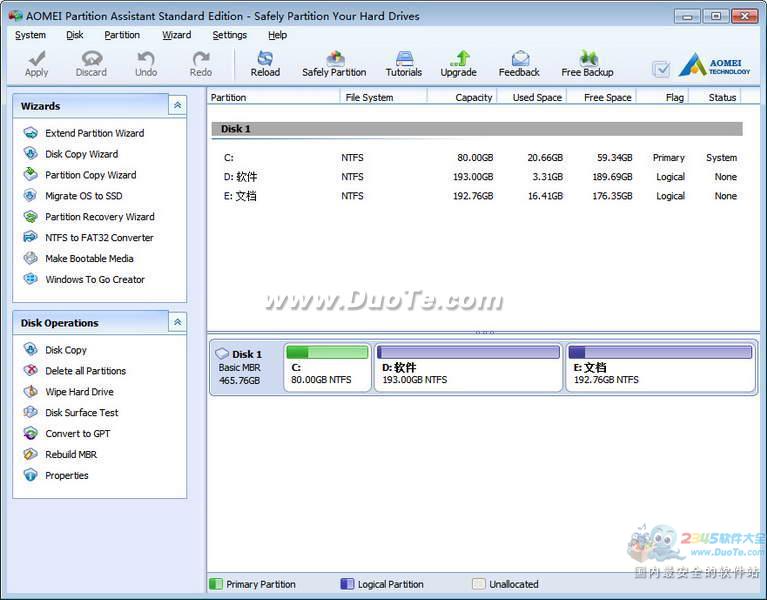This screenshot has height=600, width=767.
Task: Click the Partition Copy Wizard icon
Action: click(x=30, y=175)
